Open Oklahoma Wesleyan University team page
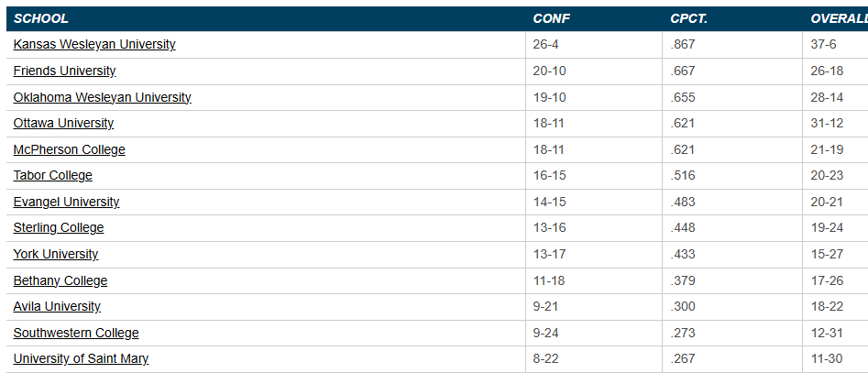The width and height of the screenshot is (868, 373). pyautogui.click(x=102, y=97)
